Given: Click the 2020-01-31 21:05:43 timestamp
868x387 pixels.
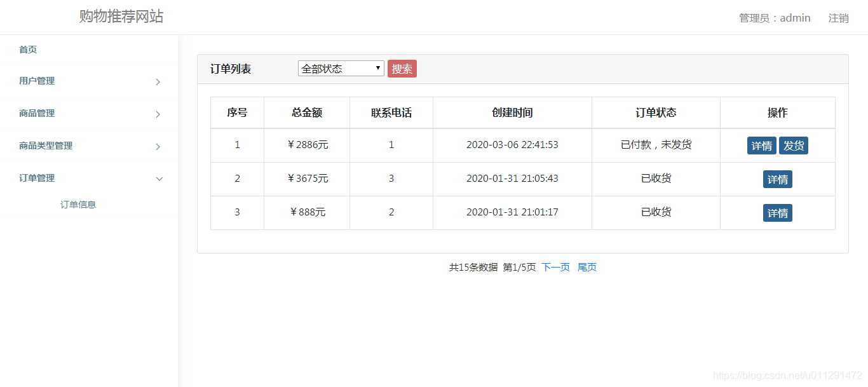Looking at the screenshot, I should (512, 179).
